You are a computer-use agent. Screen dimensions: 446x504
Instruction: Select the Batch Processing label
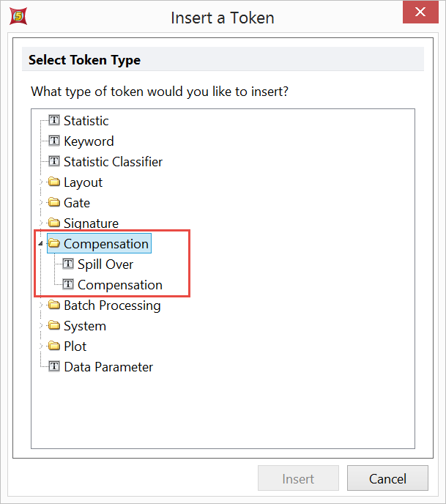(x=112, y=305)
